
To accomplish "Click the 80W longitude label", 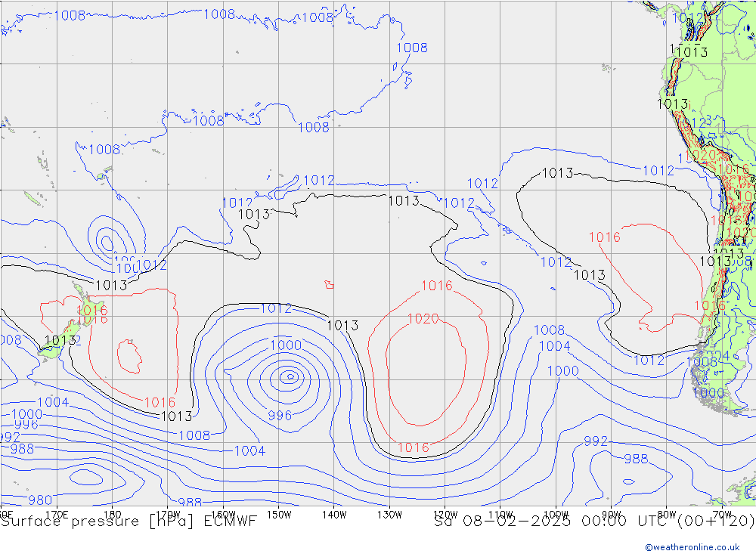I will click(667, 515).
